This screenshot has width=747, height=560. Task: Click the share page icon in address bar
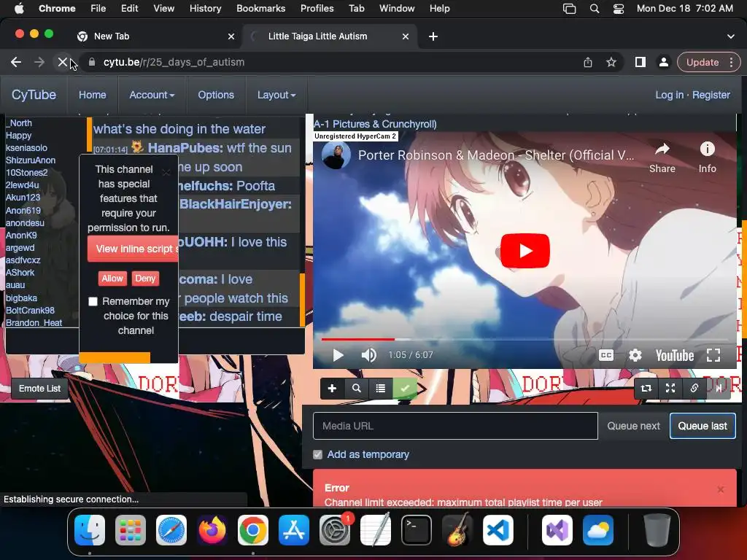(x=588, y=63)
